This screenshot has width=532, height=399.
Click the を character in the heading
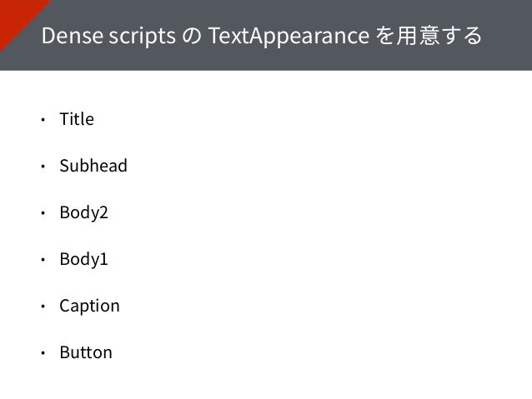coord(384,36)
